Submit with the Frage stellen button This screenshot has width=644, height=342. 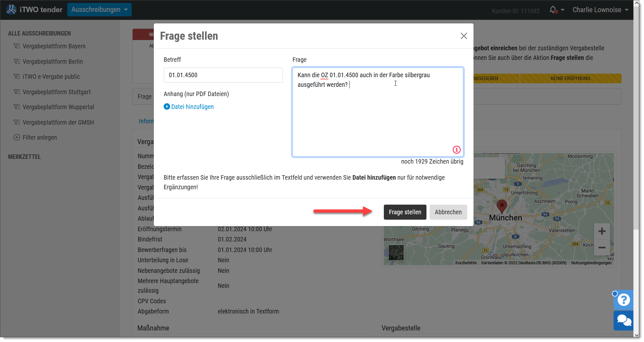tap(405, 212)
